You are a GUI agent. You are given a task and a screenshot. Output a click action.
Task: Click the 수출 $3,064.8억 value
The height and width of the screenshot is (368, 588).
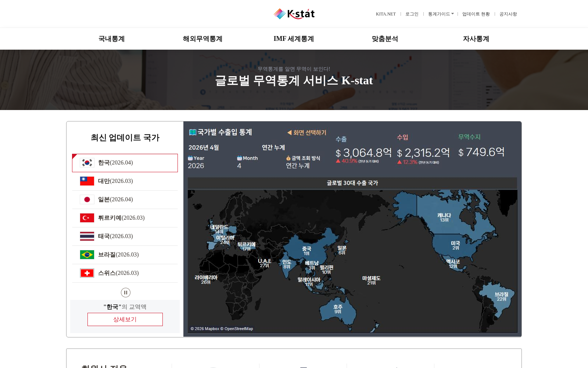click(363, 152)
